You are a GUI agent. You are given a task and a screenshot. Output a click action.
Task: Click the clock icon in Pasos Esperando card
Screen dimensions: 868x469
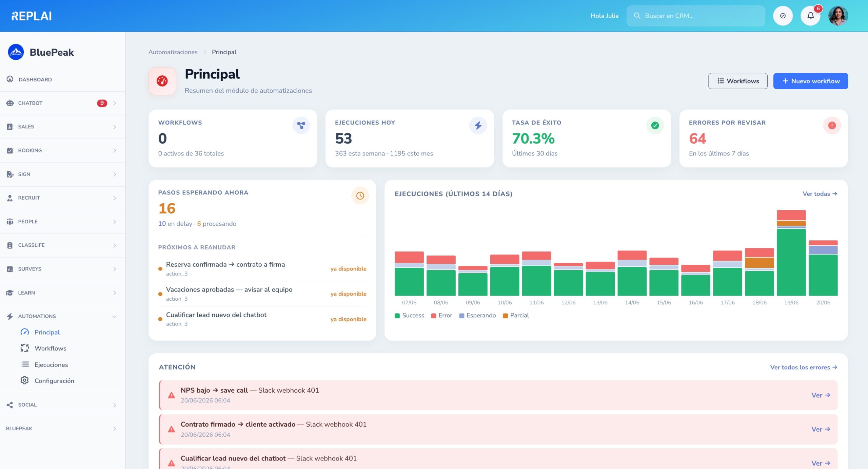click(x=360, y=195)
